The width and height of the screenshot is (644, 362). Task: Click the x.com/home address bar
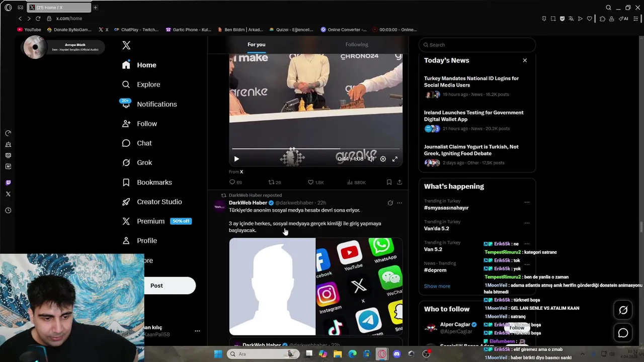pyautogui.click(x=69, y=19)
